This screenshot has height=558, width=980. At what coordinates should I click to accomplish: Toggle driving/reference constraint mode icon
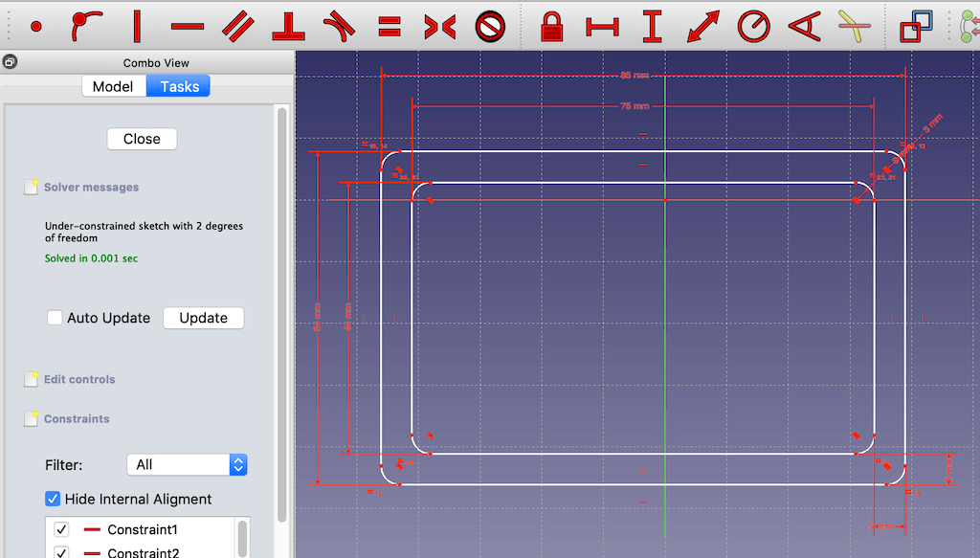[x=916, y=27]
